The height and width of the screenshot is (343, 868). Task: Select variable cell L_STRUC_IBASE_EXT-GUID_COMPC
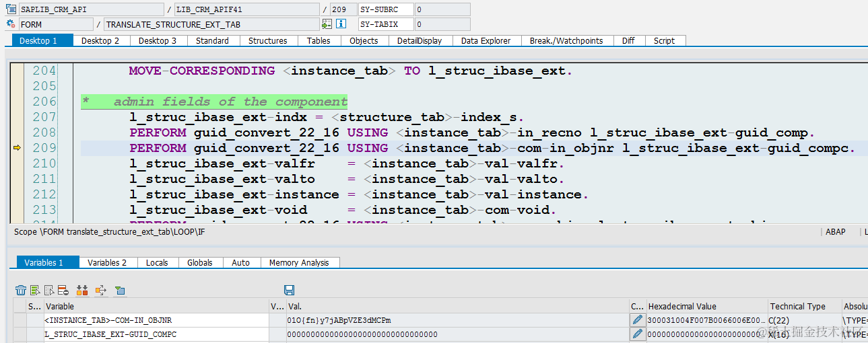(156, 334)
